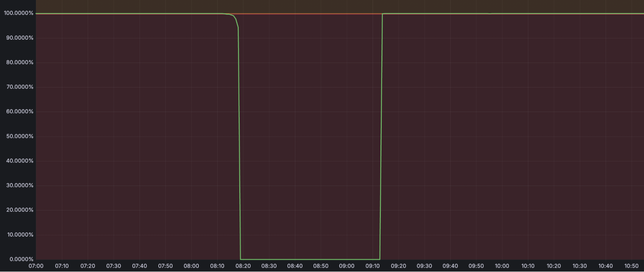Screen dimensions: 644x272
Task: Click the 10:20 time axis label
Action: click(x=553, y=266)
